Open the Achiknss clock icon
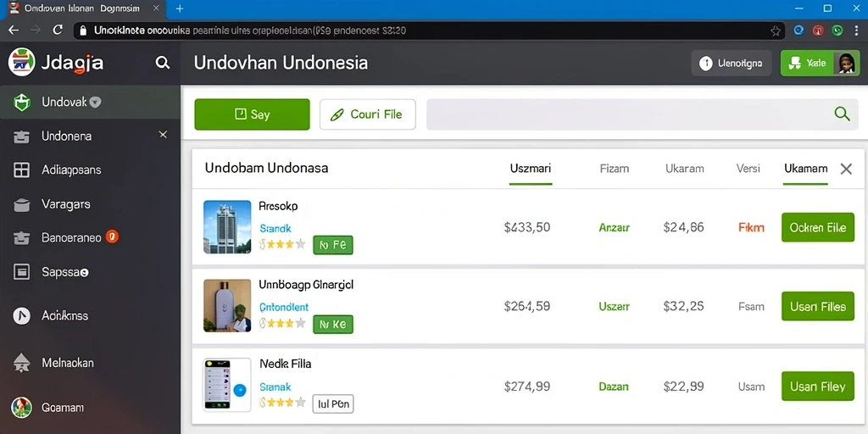This screenshot has width=868, height=434. [x=21, y=315]
